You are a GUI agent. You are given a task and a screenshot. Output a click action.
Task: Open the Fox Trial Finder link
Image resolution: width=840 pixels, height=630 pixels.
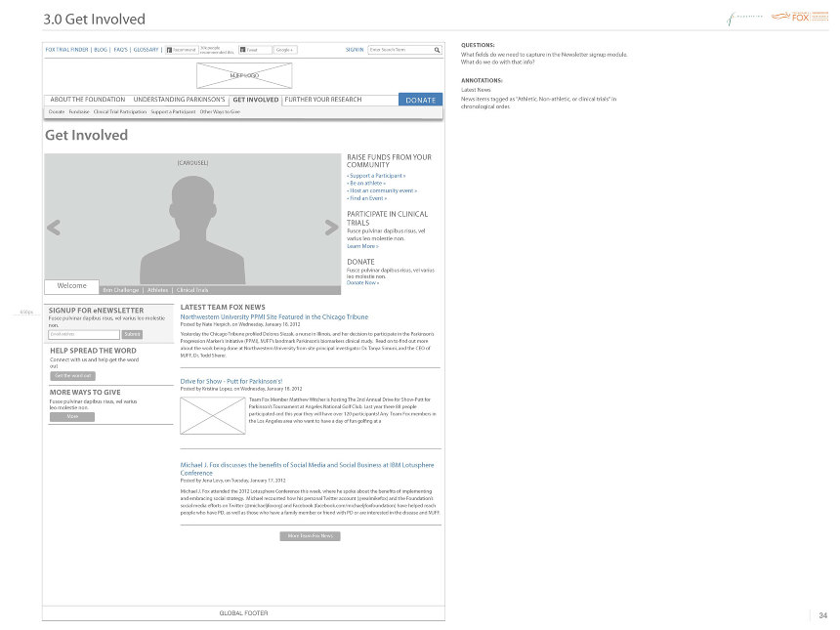[67, 50]
